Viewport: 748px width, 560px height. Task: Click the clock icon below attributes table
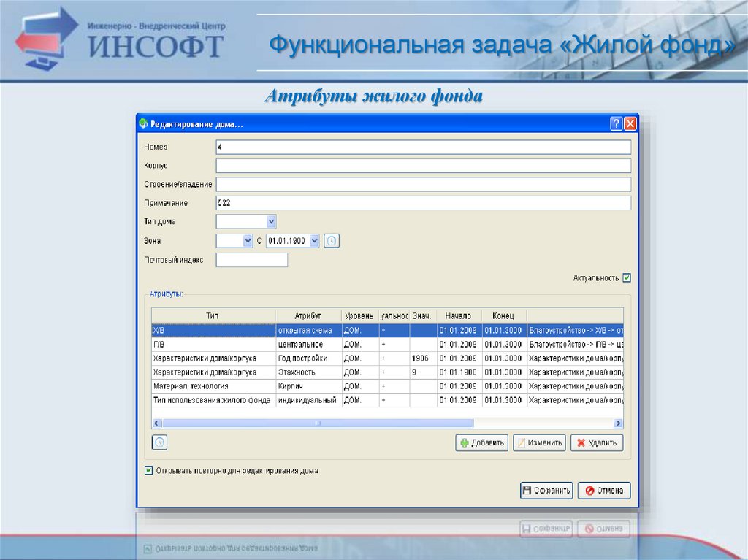pyautogui.click(x=160, y=442)
